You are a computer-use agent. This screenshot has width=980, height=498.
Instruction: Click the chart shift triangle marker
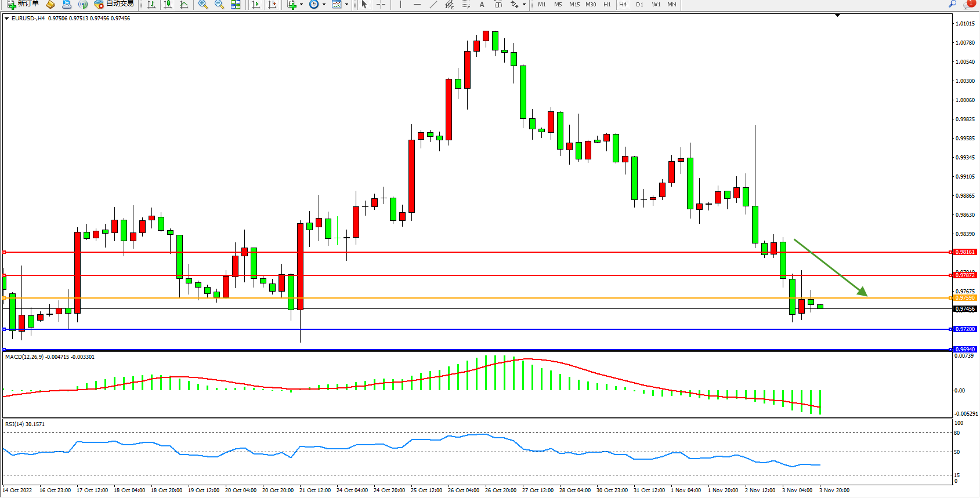837,15
